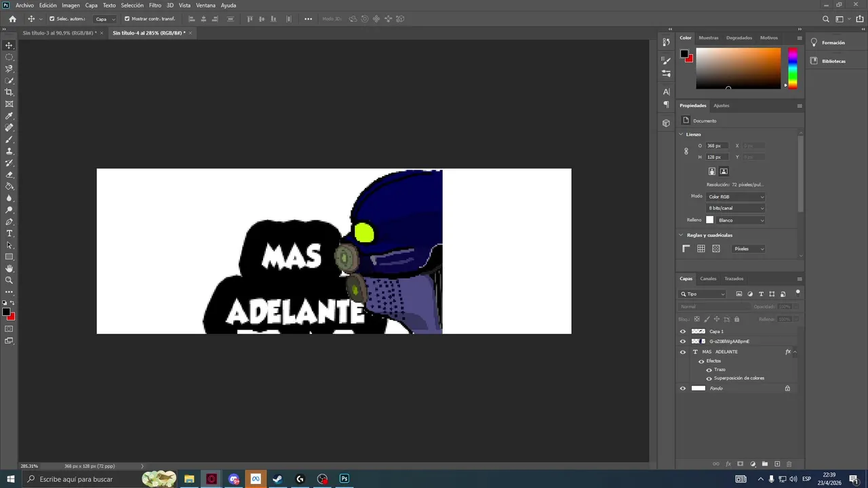Toggle grid icon in Reglas y cuadrículas

[701, 249]
